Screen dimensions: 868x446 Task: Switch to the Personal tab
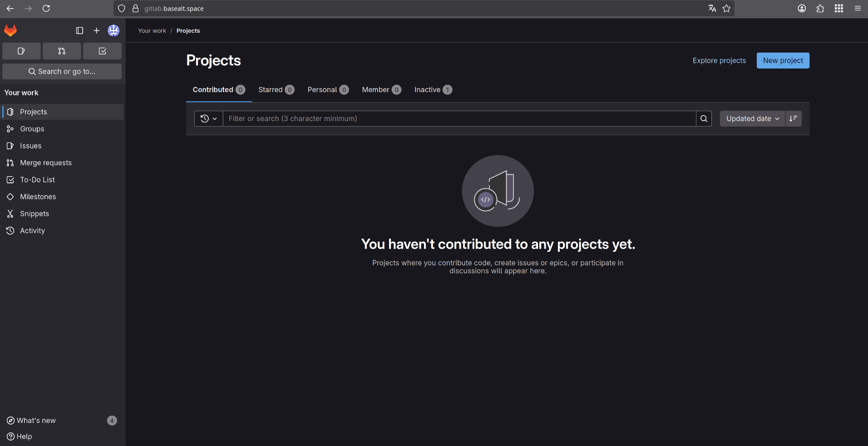click(328, 90)
